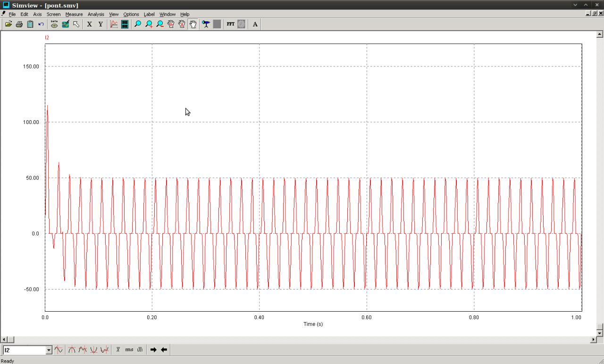Open the DATA view icon

click(54, 24)
